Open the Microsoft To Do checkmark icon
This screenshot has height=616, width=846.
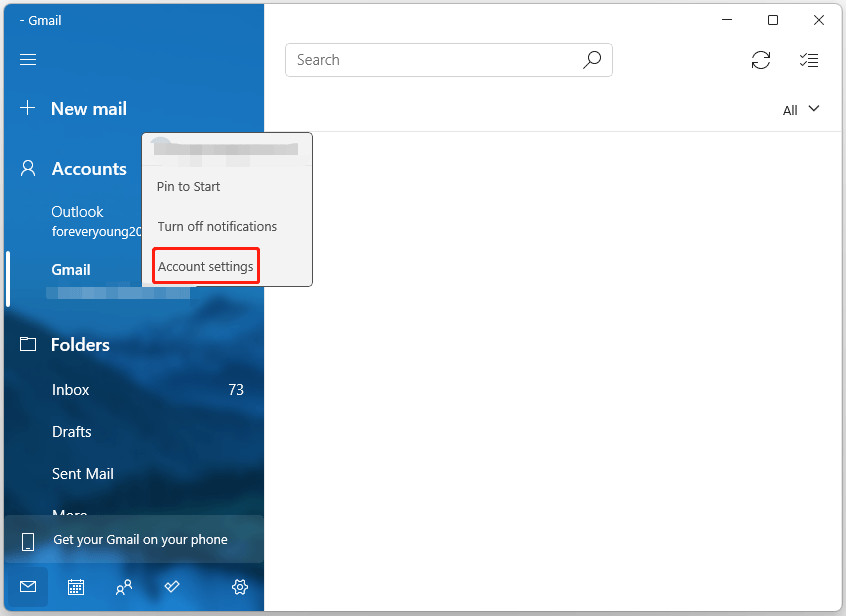171,587
